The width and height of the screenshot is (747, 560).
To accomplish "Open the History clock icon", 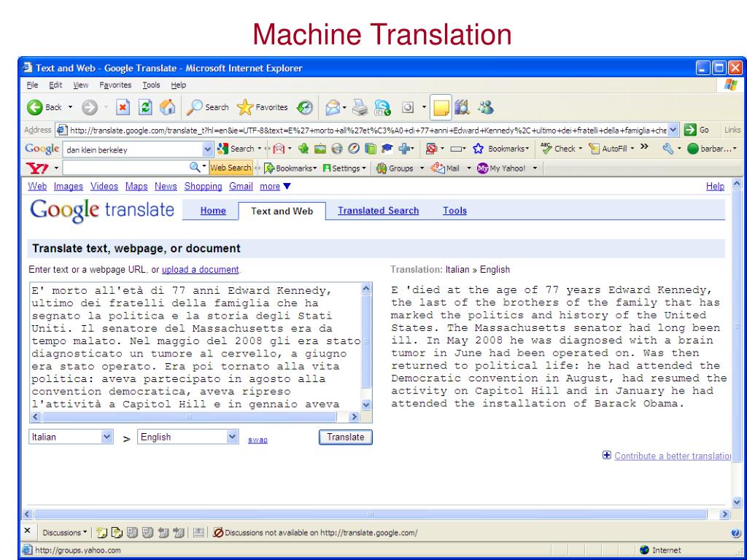I will [305, 108].
